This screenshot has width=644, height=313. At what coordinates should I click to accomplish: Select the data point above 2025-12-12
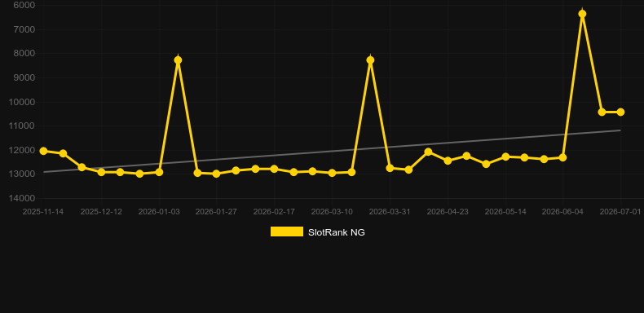tap(101, 172)
